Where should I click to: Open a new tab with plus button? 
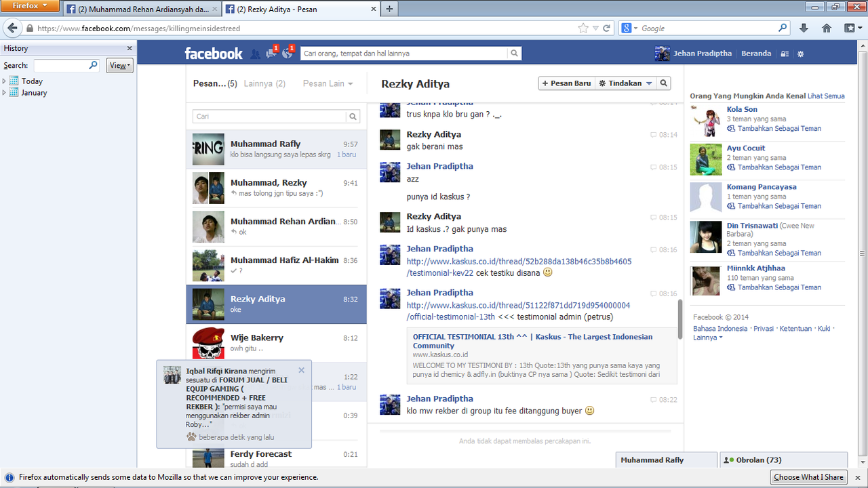tap(389, 9)
